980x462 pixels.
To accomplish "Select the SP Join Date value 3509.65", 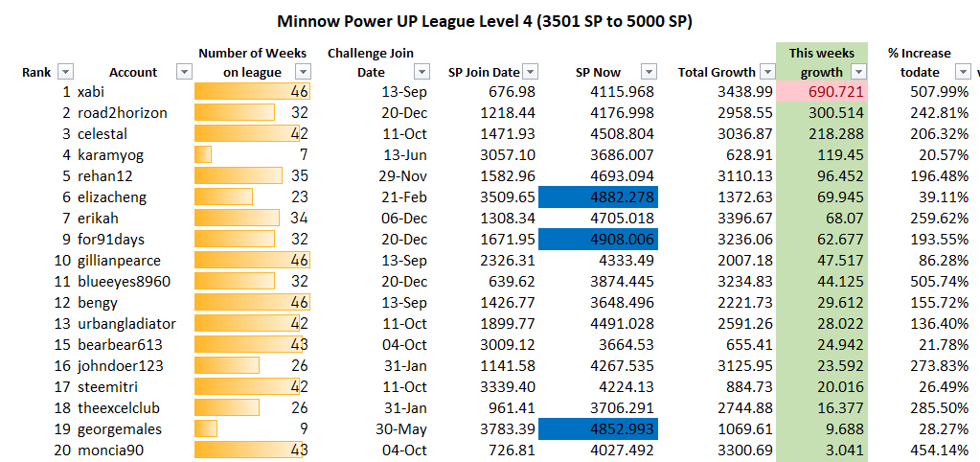I will (510, 197).
